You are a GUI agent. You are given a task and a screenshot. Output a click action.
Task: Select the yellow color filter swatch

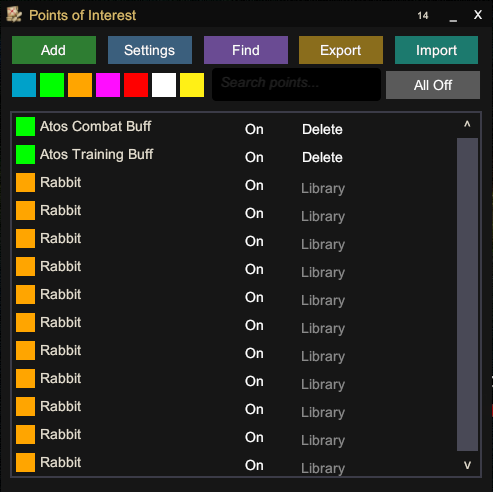point(192,85)
